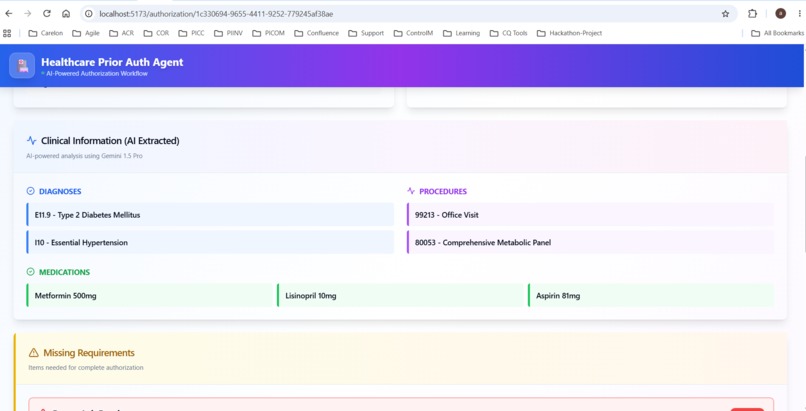Open the ControlM bookmark folder
This screenshot has width=806, height=411.
pos(413,33)
